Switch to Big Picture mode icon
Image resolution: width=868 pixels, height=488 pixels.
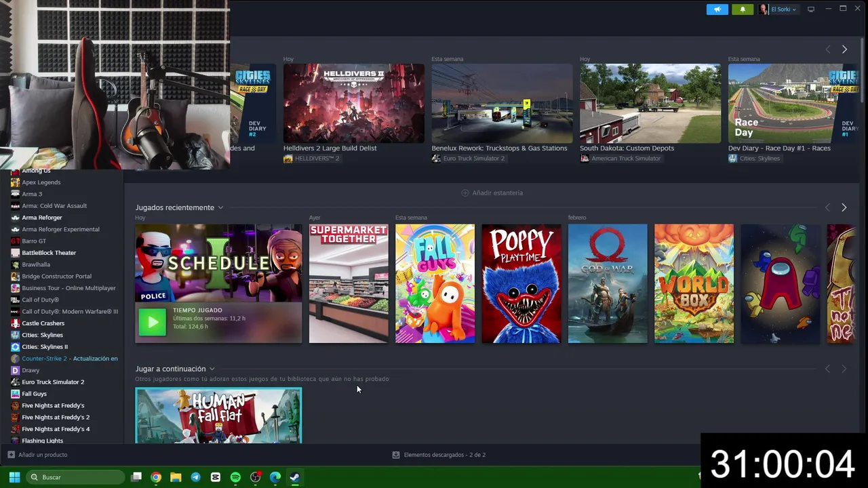click(x=810, y=9)
